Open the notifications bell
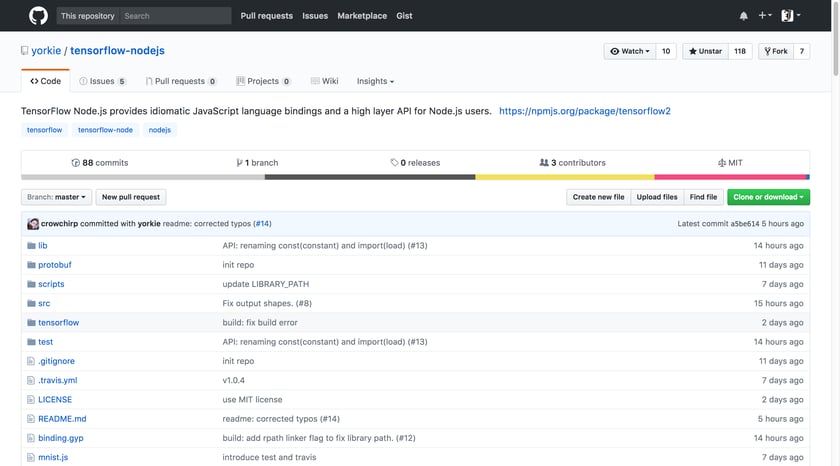The height and width of the screenshot is (466, 840). tap(744, 16)
